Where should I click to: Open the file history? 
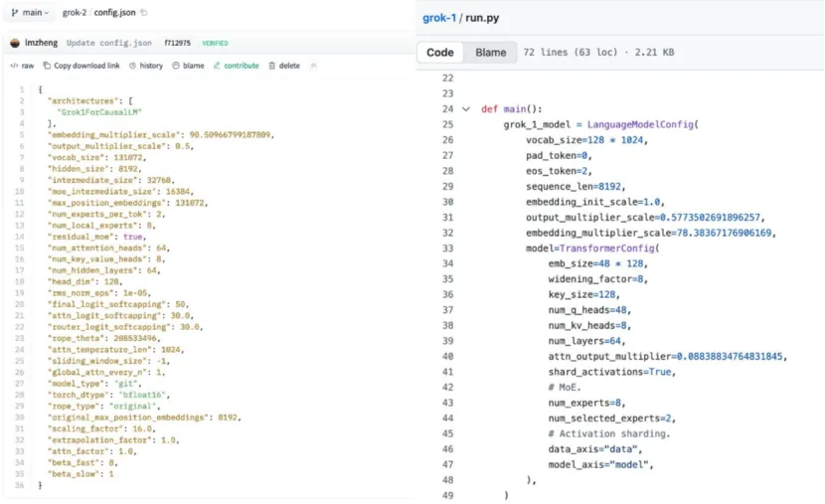[x=146, y=66]
